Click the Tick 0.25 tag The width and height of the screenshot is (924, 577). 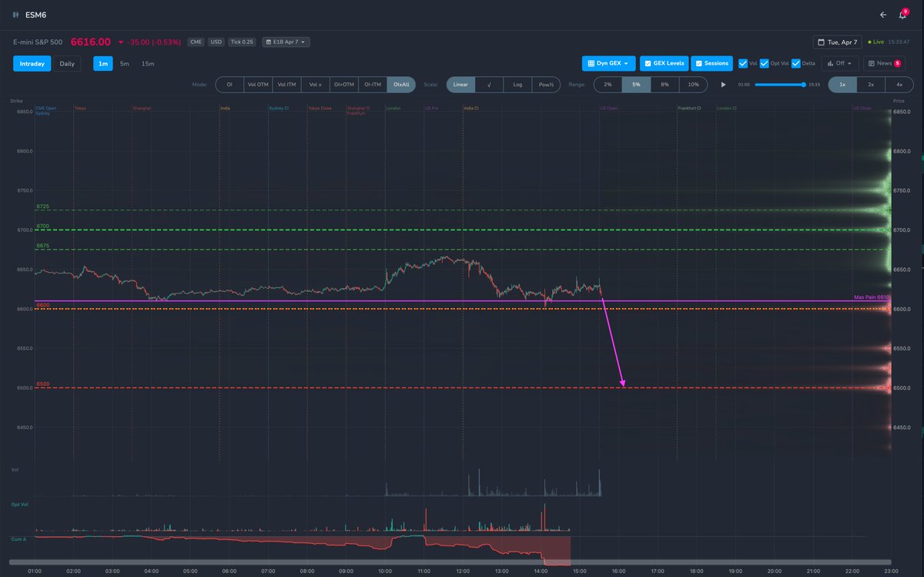tap(243, 42)
